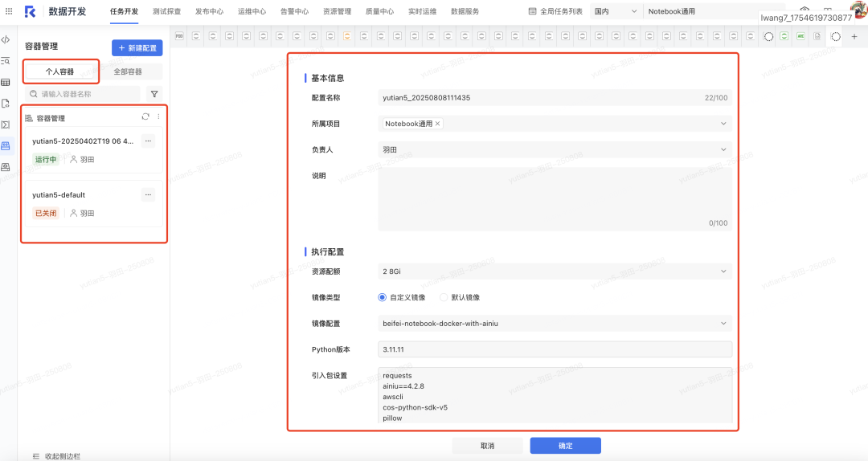The height and width of the screenshot is (461, 868).
Task: Open the user avatar menu
Action: click(x=859, y=10)
